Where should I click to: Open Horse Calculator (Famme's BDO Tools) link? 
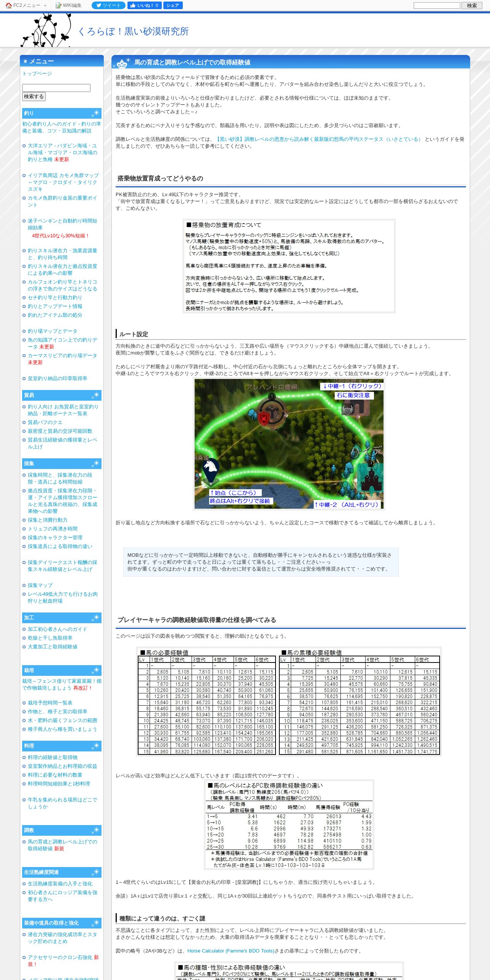pyautogui.click(x=230, y=951)
